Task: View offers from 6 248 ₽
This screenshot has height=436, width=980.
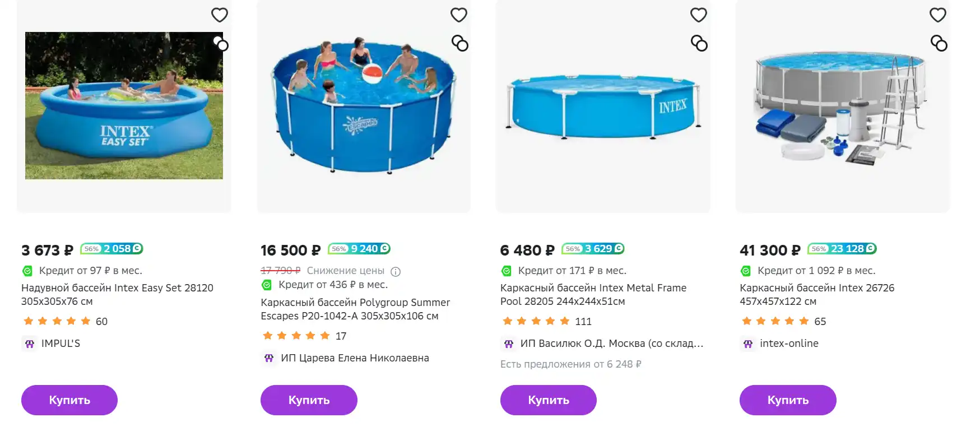Action: click(571, 364)
